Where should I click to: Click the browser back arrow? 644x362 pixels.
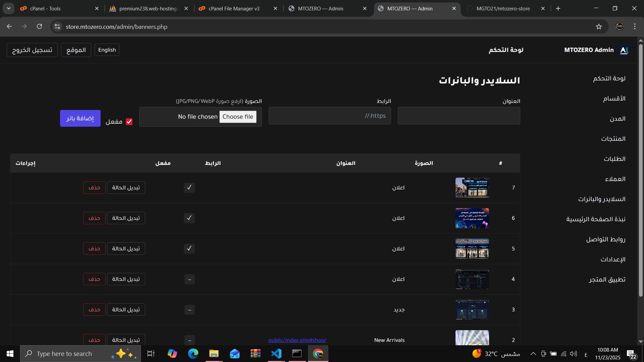tap(9, 26)
